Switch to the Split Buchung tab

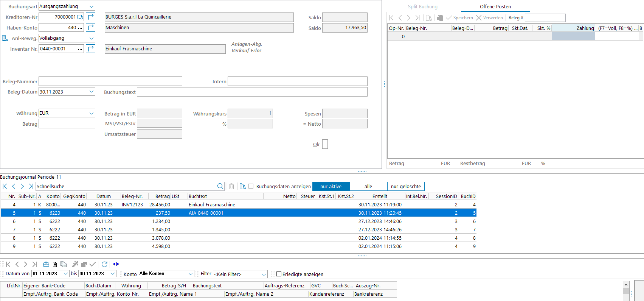[x=422, y=7]
